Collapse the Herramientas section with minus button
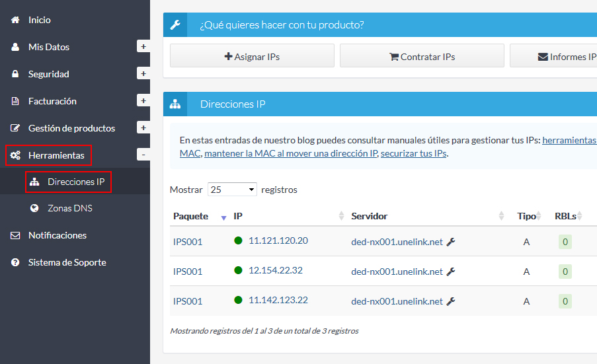This screenshot has height=364, width=597. 143,155
